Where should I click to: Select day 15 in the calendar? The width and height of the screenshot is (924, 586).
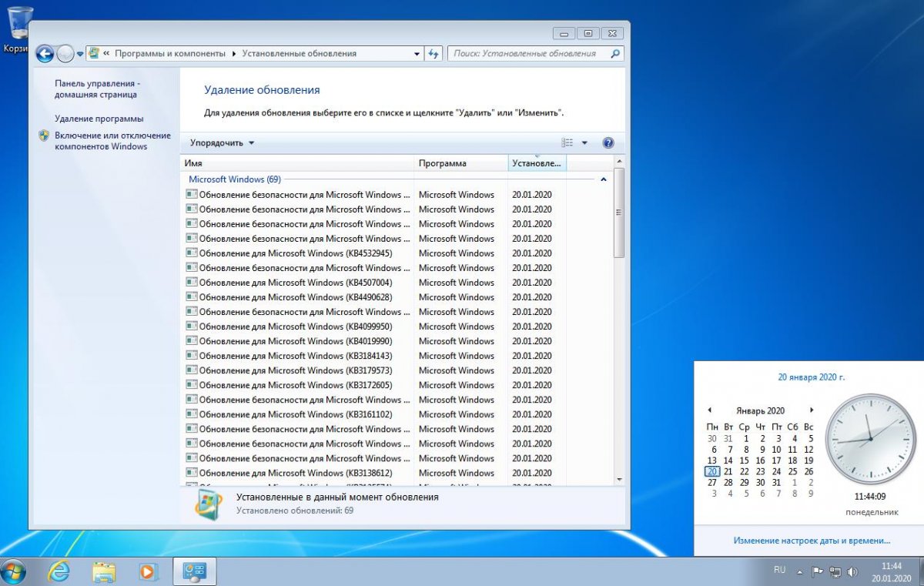point(744,460)
